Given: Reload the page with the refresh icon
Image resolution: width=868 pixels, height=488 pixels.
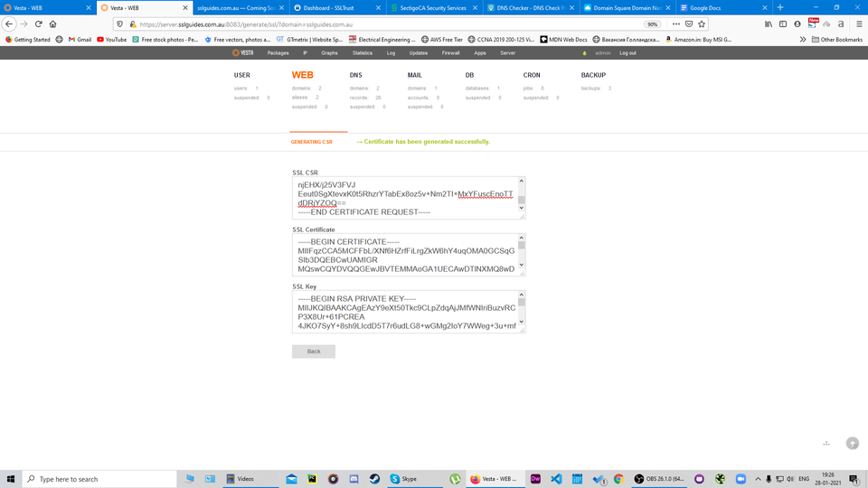Looking at the screenshot, I should [x=38, y=24].
